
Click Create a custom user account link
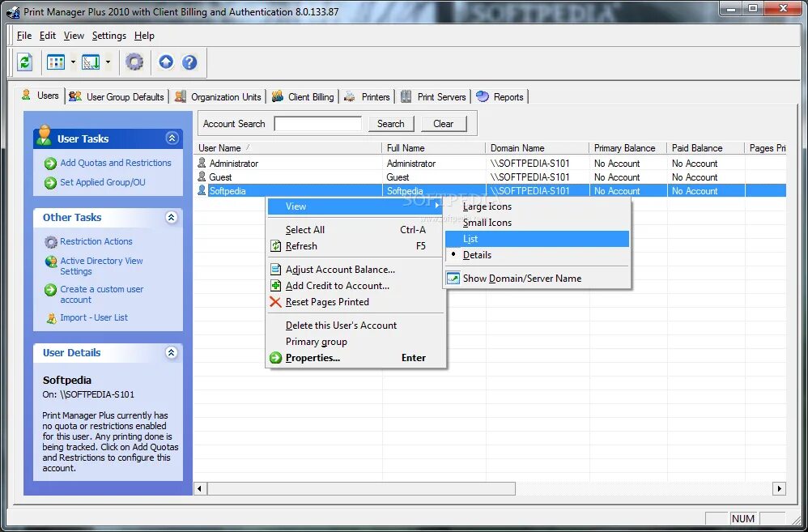pyautogui.click(x=101, y=295)
